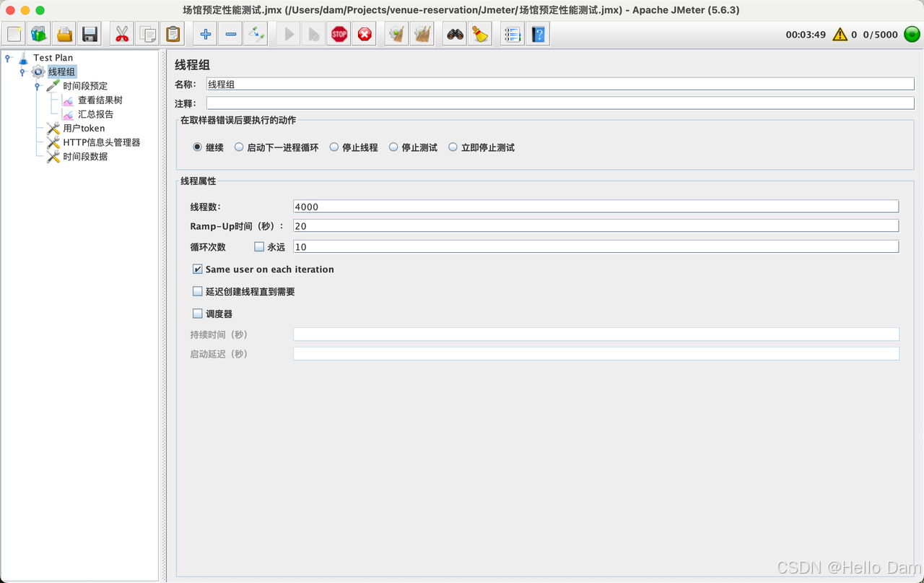Screen dimensions: 924x583
Task: Collapse the 时间段预定 node handle
Action: point(38,86)
